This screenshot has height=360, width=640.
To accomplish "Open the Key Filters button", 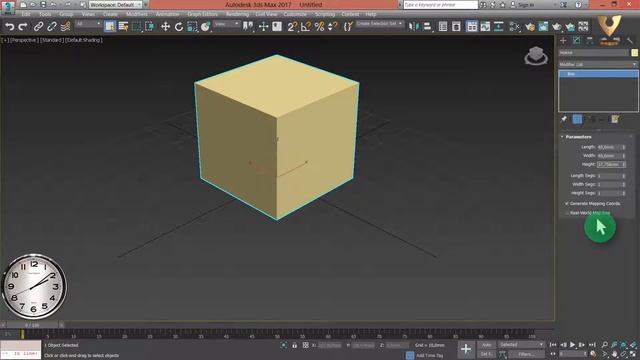I will tap(526, 354).
